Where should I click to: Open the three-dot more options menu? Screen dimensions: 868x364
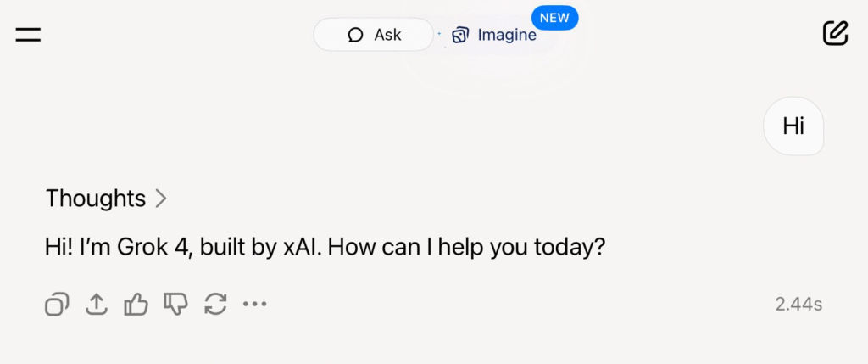pyautogui.click(x=254, y=304)
